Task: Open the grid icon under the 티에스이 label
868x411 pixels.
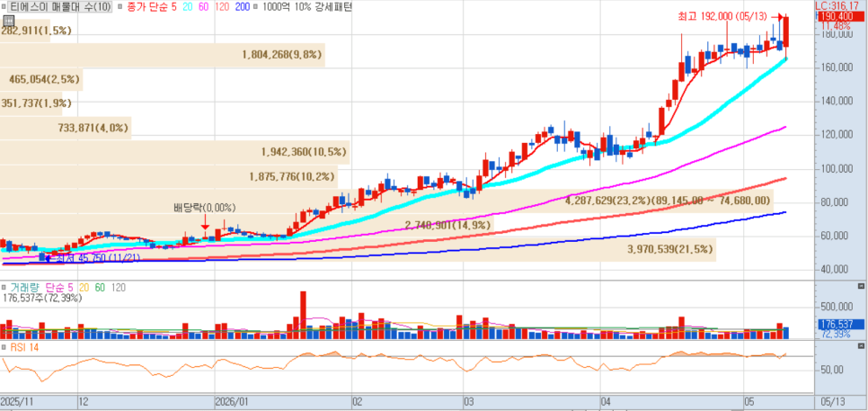Action: click(x=8, y=21)
